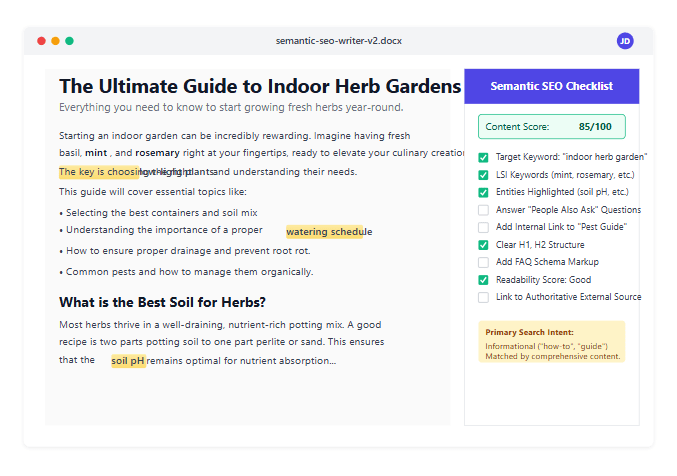Uncheck Readability Score: Good checkbox
The height and width of the screenshot is (476, 677).
click(483, 280)
